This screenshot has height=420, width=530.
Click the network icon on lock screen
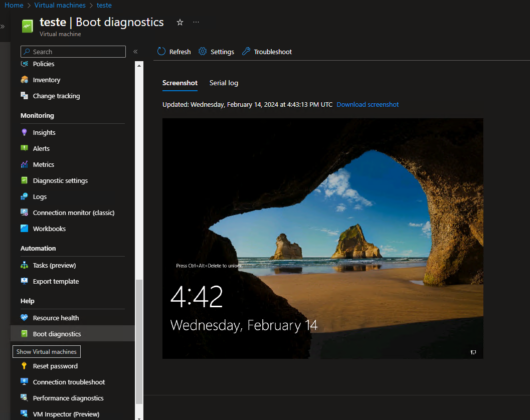click(x=473, y=352)
